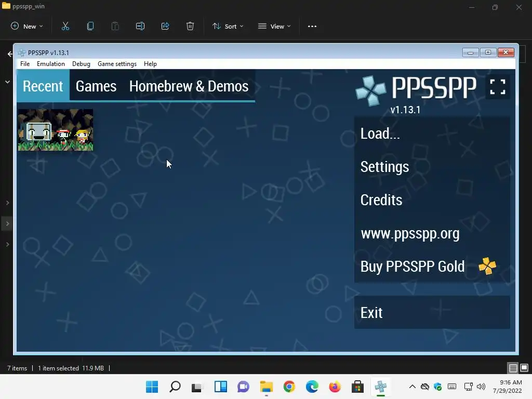532x399 pixels.
Task: Open the Sort dropdown in Explorer
Action: tap(228, 26)
